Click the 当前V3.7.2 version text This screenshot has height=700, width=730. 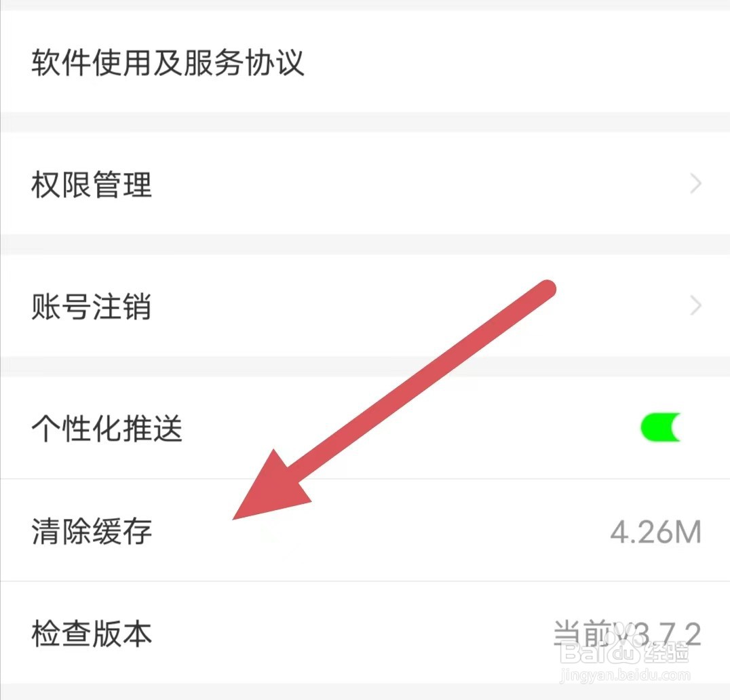627,633
